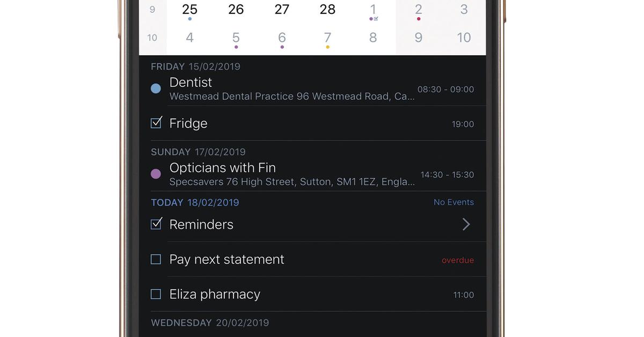Tap the red overdue label
The image size is (644, 337).
tap(458, 260)
